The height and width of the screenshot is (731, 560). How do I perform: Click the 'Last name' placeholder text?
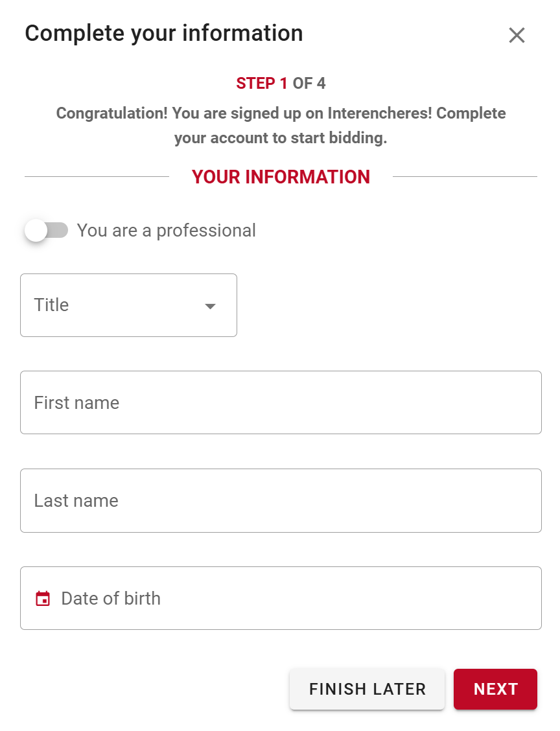click(x=76, y=500)
